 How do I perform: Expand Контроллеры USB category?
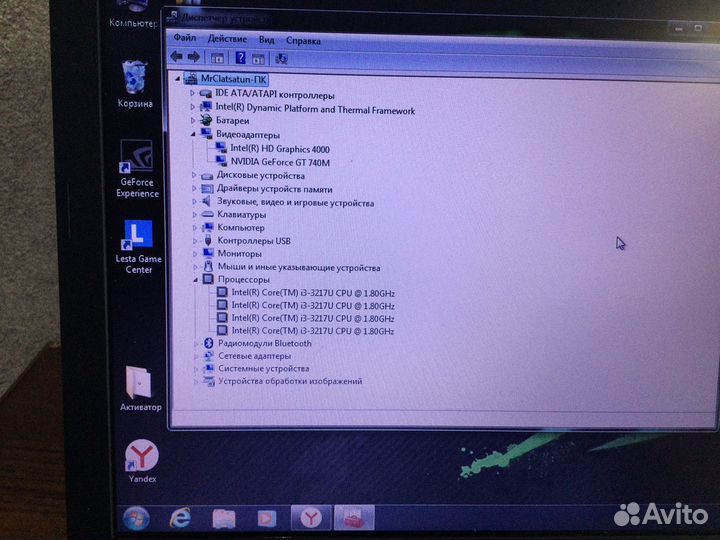195,241
